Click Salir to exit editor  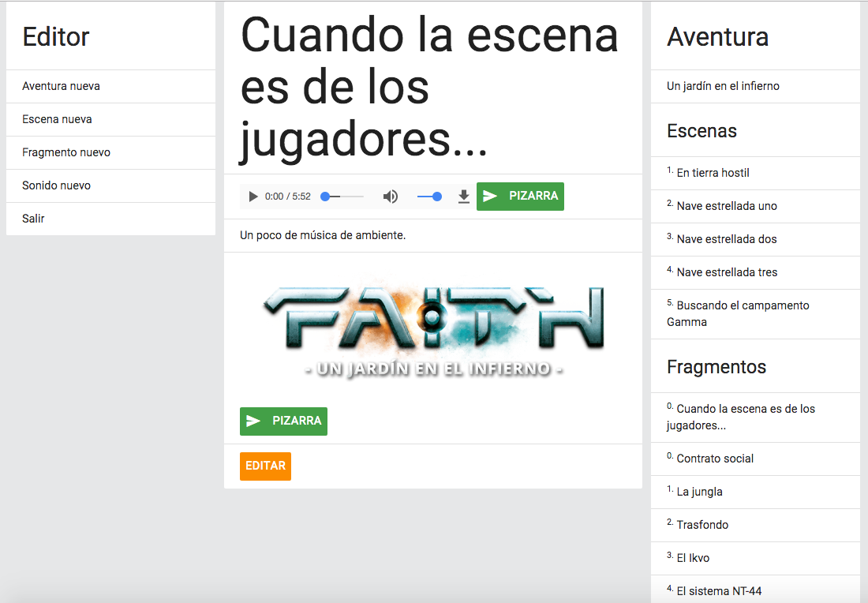point(33,219)
